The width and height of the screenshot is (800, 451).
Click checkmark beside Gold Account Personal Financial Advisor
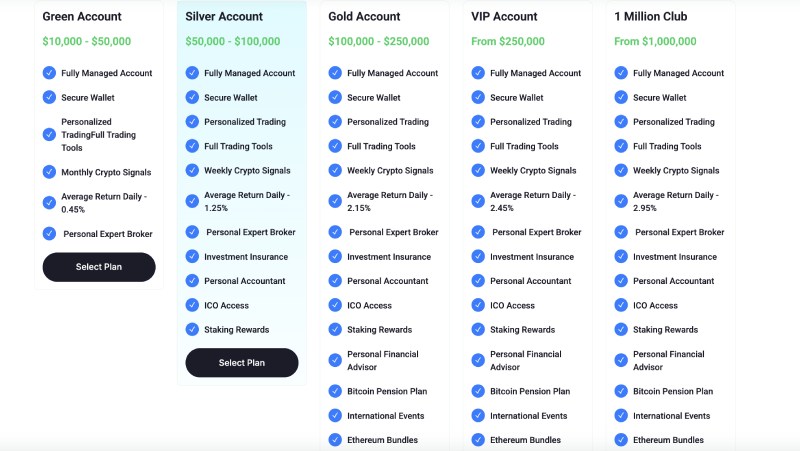335,360
